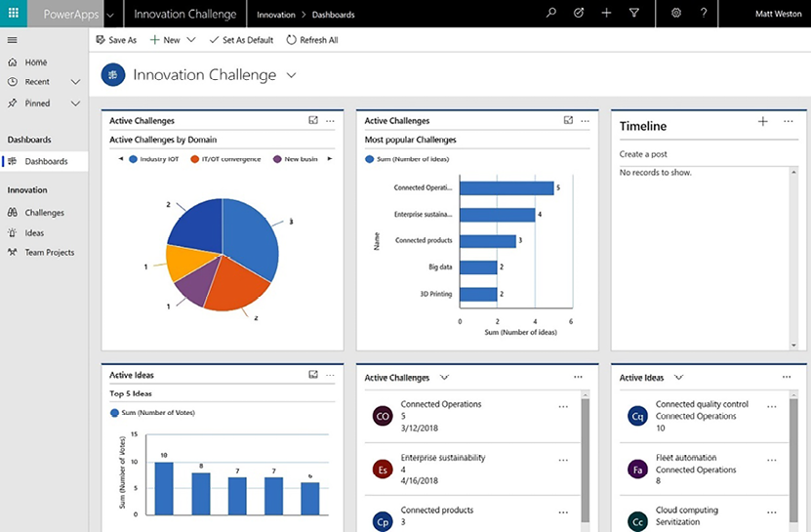Add a new post in Timeline
811x532 pixels.
pyautogui.click(x=763, y=122)
